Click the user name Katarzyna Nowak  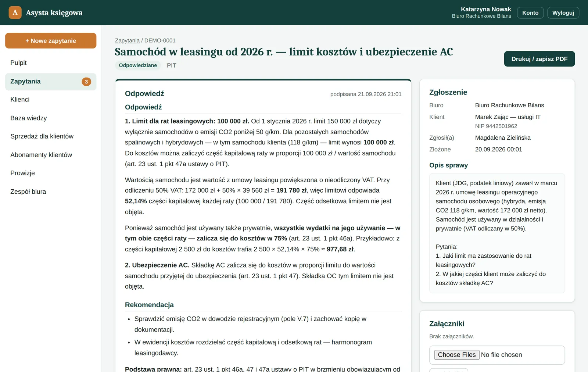(x=486, y=9)
